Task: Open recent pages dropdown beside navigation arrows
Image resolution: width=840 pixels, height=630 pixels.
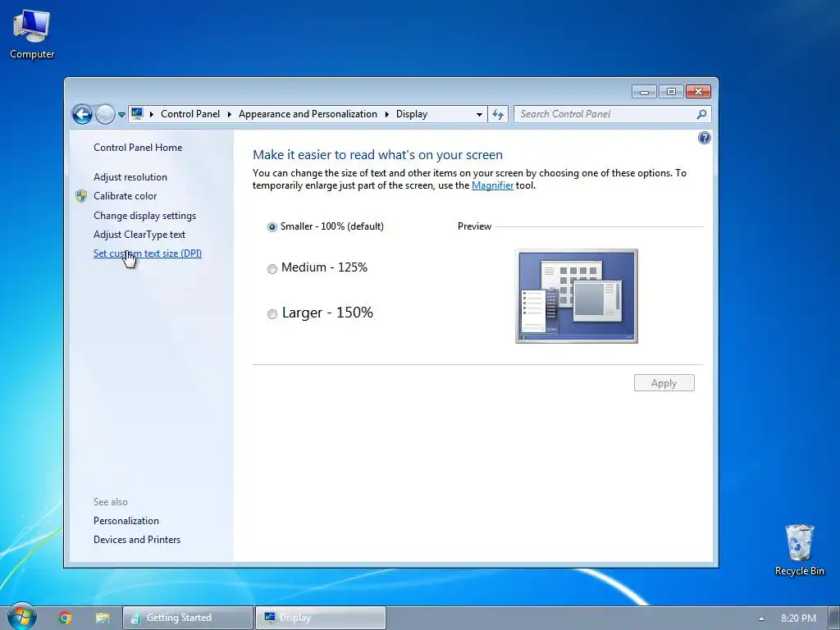Action: tap(121, 115)
